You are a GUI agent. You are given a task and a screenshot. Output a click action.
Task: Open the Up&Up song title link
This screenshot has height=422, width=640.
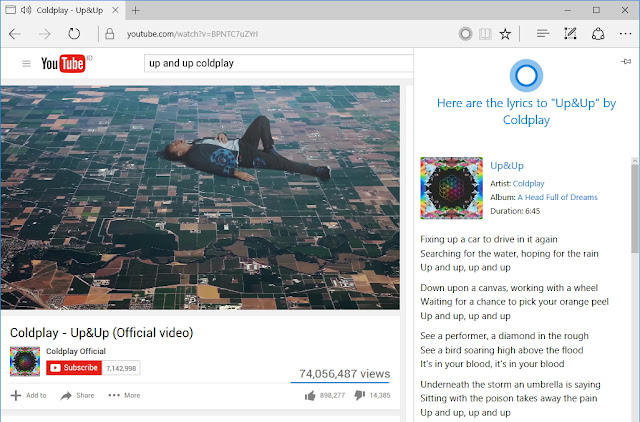click(x=507, y=165)
